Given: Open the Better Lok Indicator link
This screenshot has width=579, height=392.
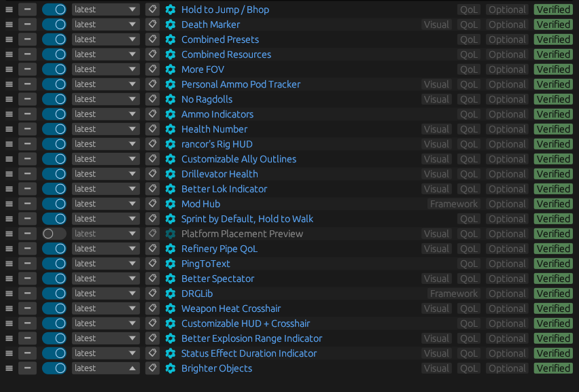Looking at the screenshot, I should (x=224, y=189).
